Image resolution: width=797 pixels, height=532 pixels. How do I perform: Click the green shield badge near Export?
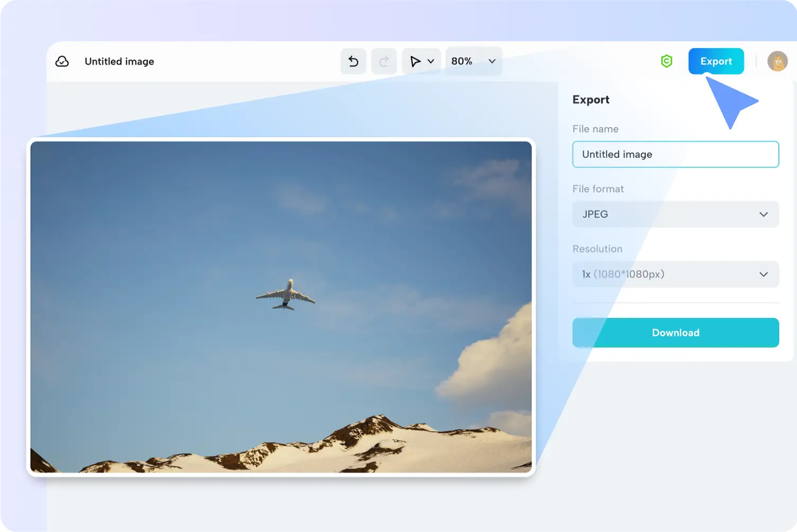(x=667, y=61)
